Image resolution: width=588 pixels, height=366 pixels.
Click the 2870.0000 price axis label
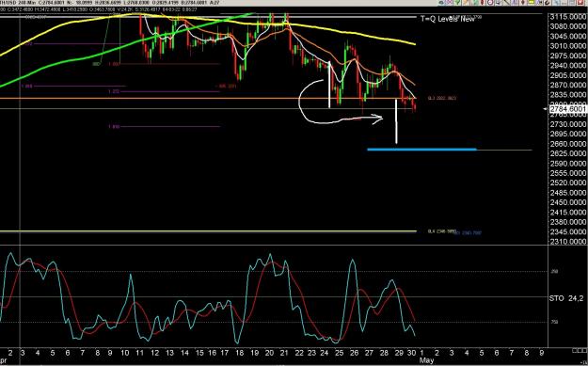pos(567,85)
